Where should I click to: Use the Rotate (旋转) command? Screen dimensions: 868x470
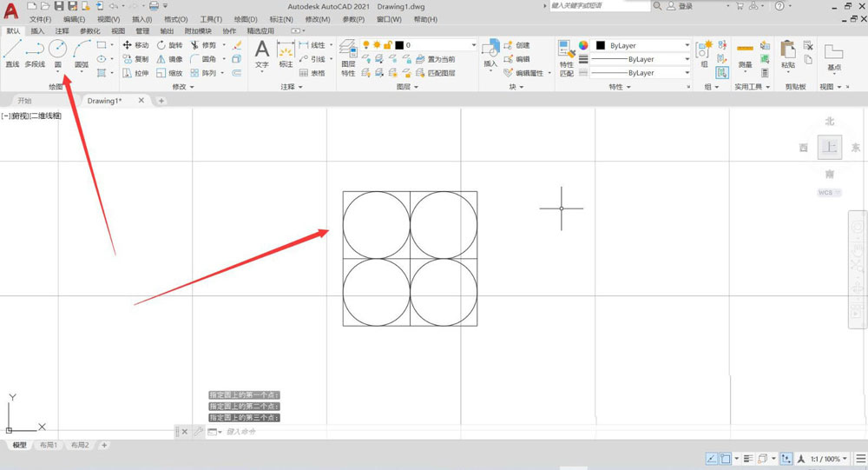click(x=169, y=45)
